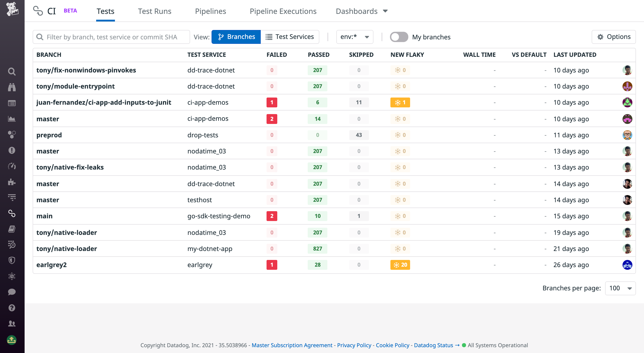
Task: Open the Integrations puzzle-piece sidebar icon
Action: click(x=11, y=182)
